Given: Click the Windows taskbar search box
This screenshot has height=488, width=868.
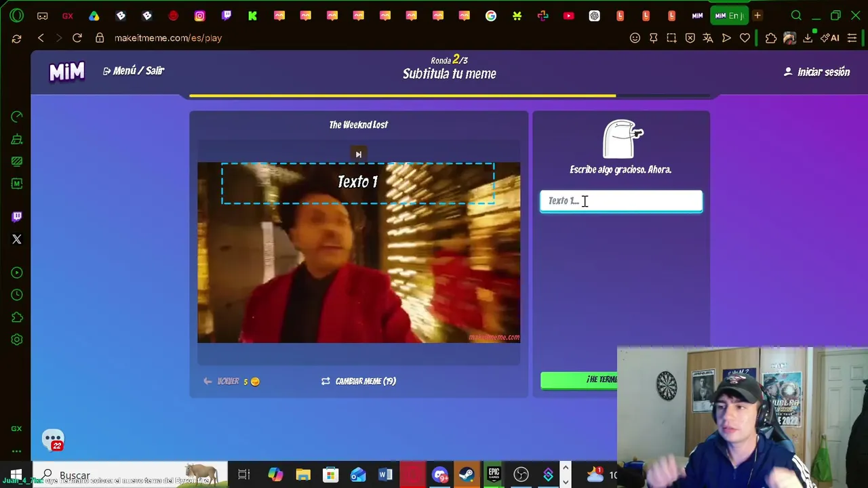Looking at the screenshot, I should [x=131, y=475].
